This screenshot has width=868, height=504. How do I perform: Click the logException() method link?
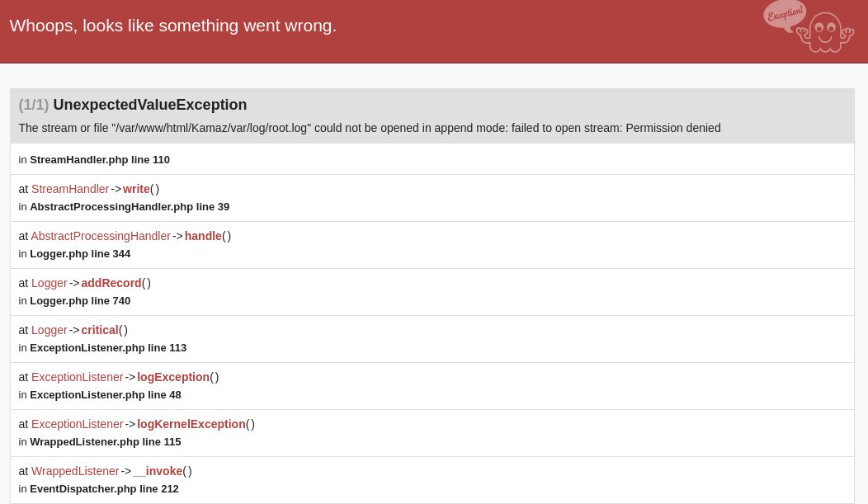[173, 377]
